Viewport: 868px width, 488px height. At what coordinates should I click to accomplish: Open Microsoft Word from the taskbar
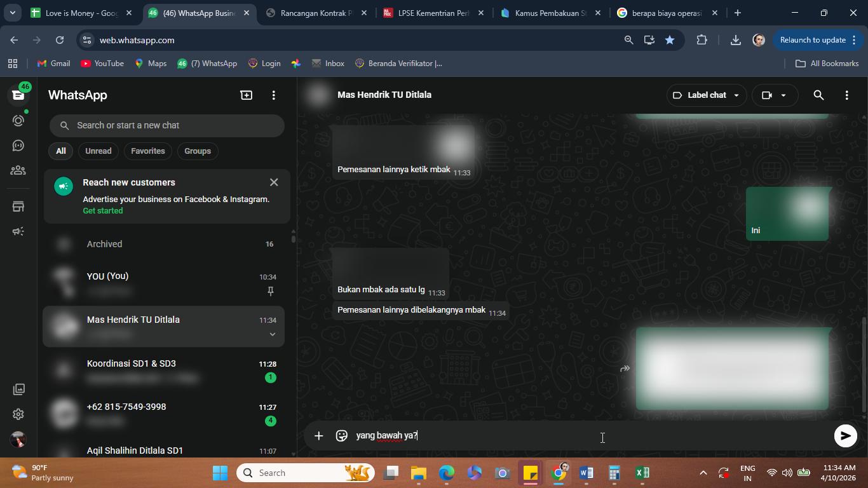[x=587, y=473]
